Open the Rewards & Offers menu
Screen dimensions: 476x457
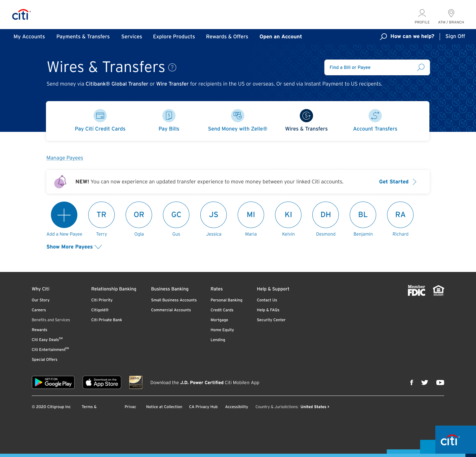point(227,37)
